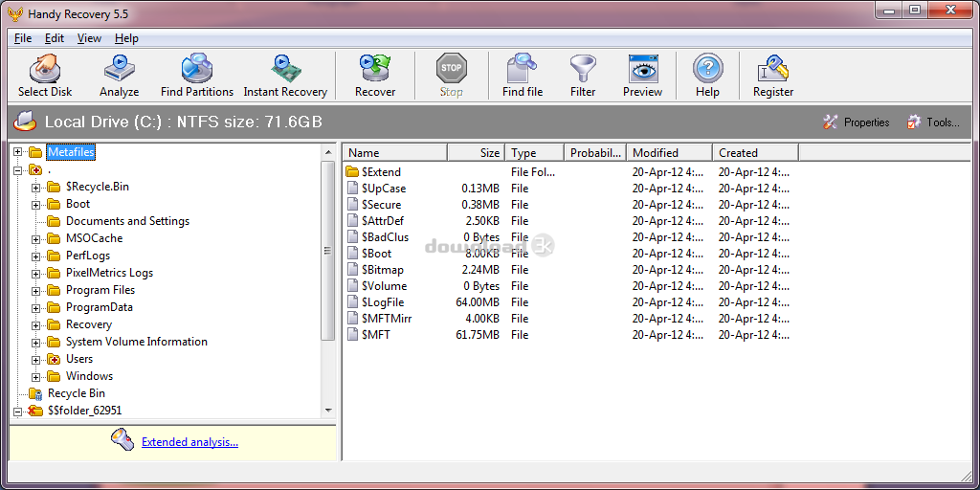
Task: Select the Recovery folder
Action: tap(89, 324)
